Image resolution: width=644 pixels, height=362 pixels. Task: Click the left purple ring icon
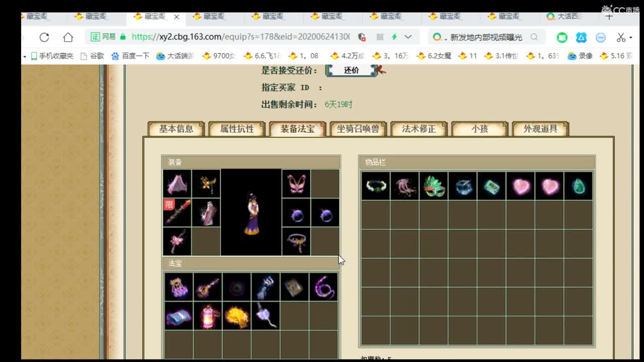(x=296, y=213)
